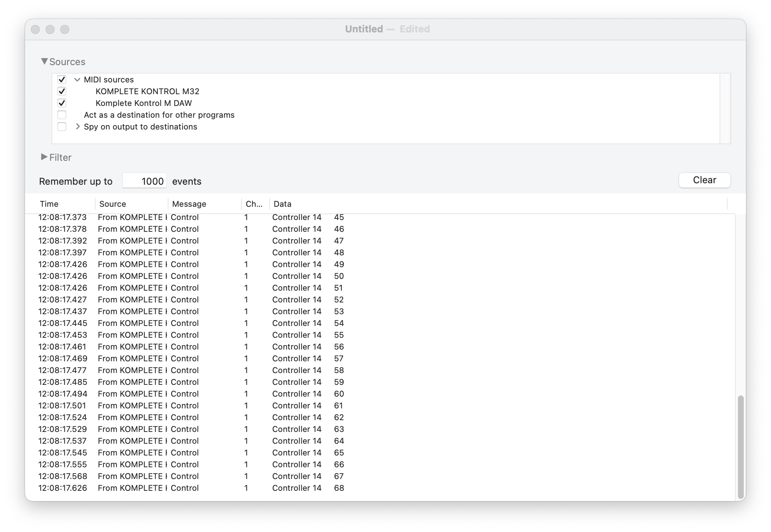Click the yellow minimize window button
This screenshot has width=771, height=532.
50,29
